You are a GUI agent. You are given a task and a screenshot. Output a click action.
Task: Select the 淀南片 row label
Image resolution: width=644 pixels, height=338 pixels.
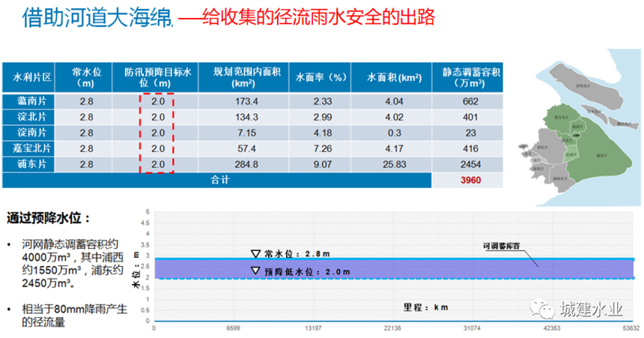tap(31, 133)
